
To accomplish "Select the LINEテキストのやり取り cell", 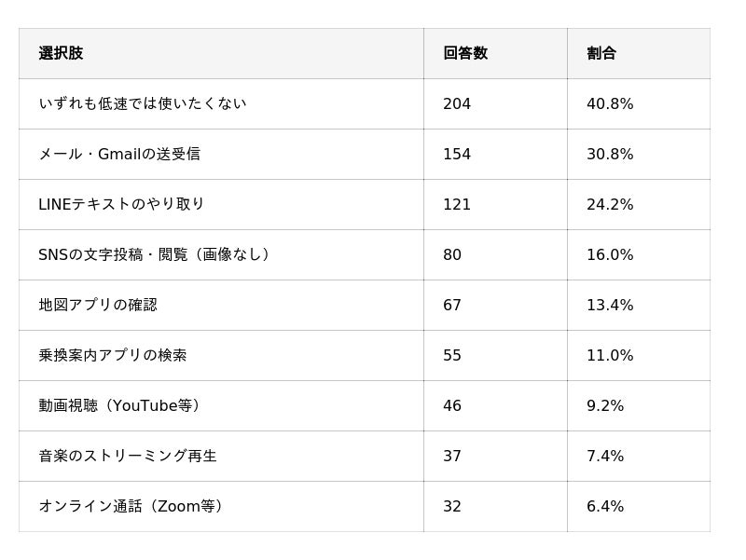I will point(121,204).
